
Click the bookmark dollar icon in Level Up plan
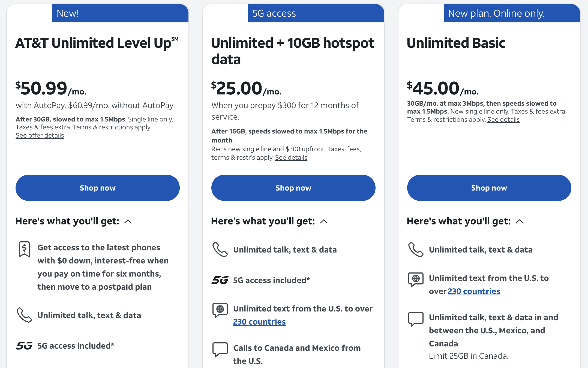click(24, 249)
